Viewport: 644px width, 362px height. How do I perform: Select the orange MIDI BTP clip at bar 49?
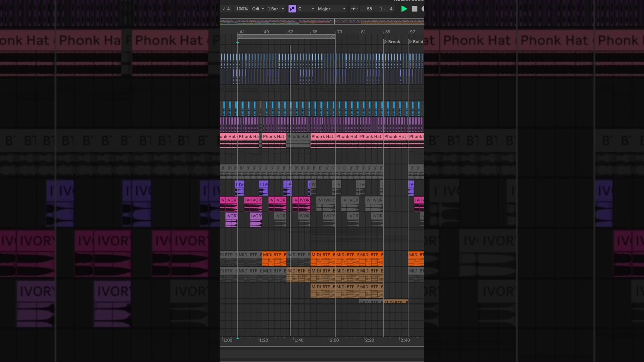click(x=274, y=259)
